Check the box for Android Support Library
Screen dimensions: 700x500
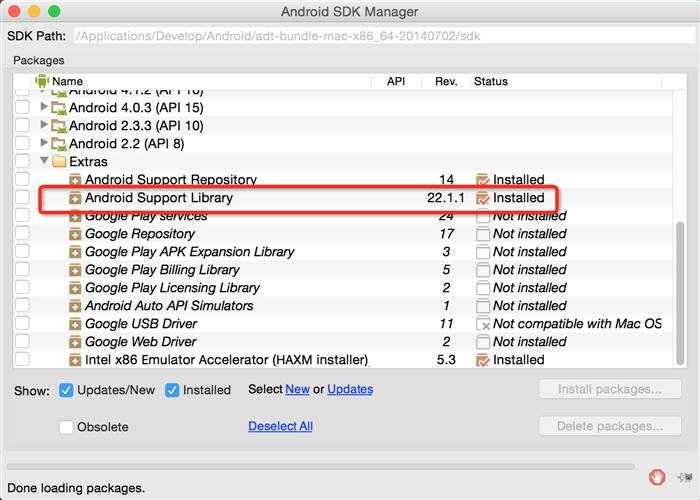pos(22,197)
